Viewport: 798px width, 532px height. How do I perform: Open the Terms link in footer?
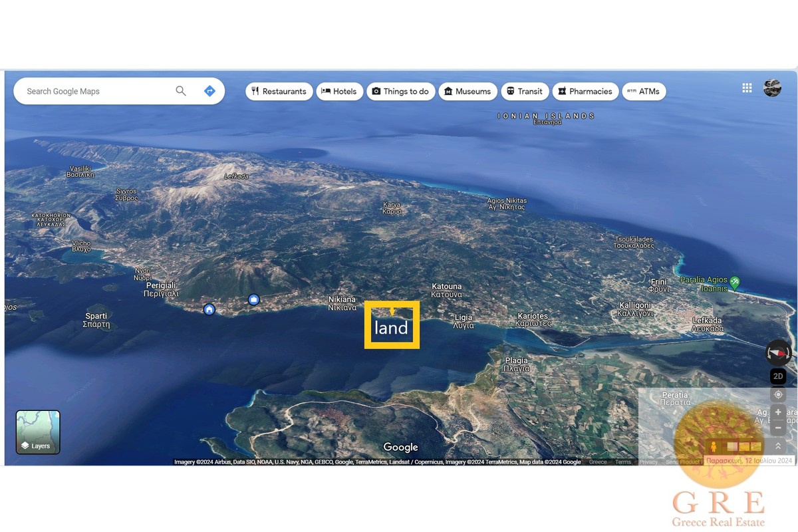coord(623,462)
